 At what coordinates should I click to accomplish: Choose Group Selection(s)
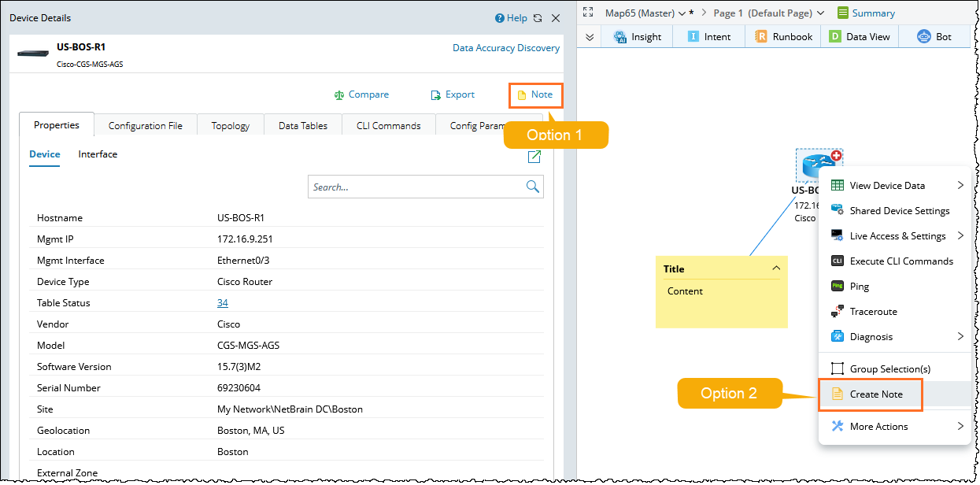coord(897,369)
